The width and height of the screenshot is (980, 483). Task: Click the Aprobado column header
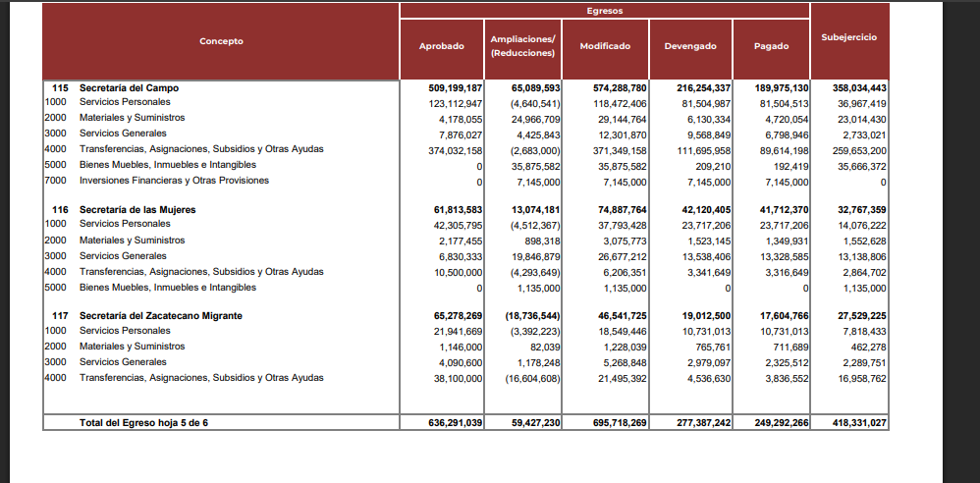(x=441, y=46)
